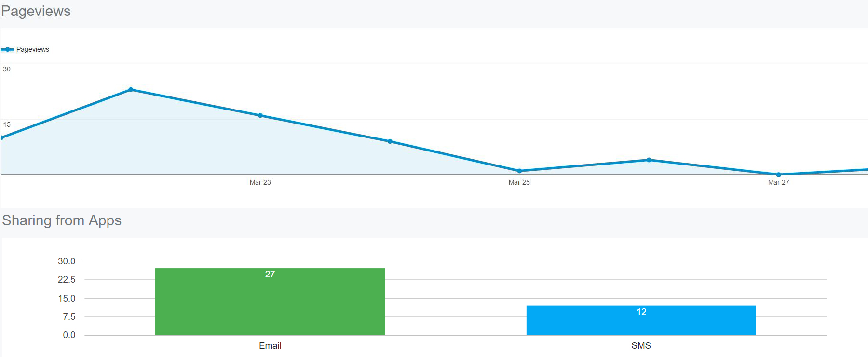Click the Pageviews legend label
868x357 pixels.
point(33,49)
